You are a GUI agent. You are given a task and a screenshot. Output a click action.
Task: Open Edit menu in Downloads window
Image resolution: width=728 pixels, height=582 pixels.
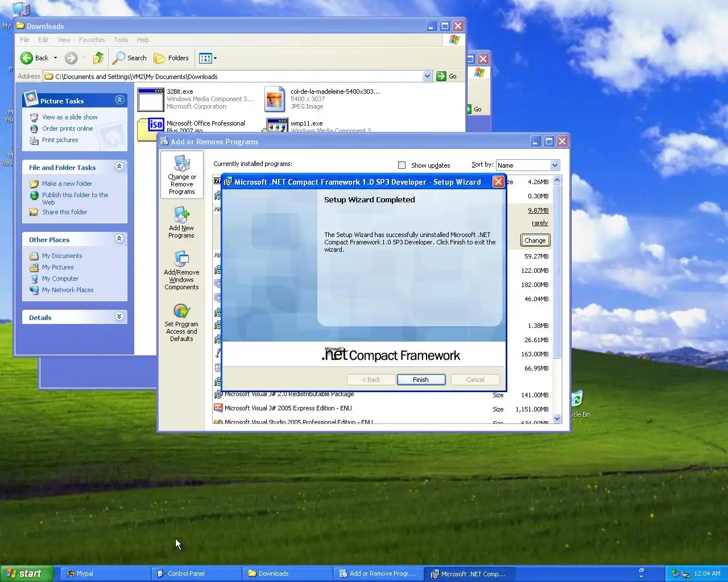coord(43,40)
